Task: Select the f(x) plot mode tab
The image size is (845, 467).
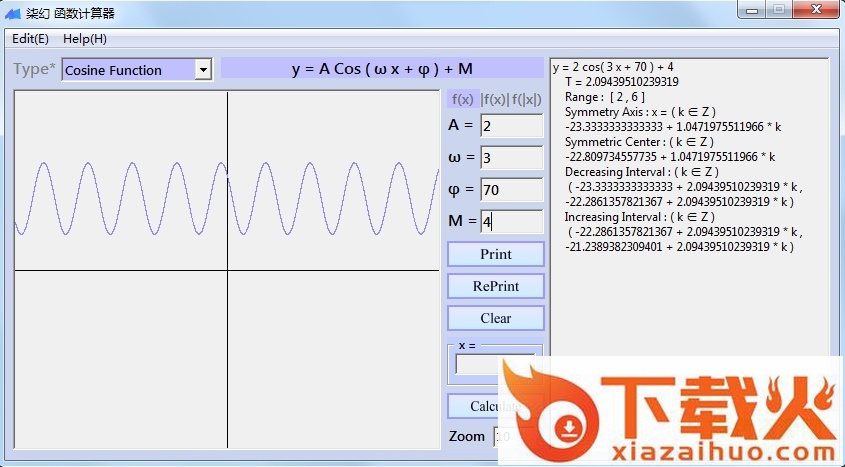Action: pyautogui.click(x=462, y=99)
